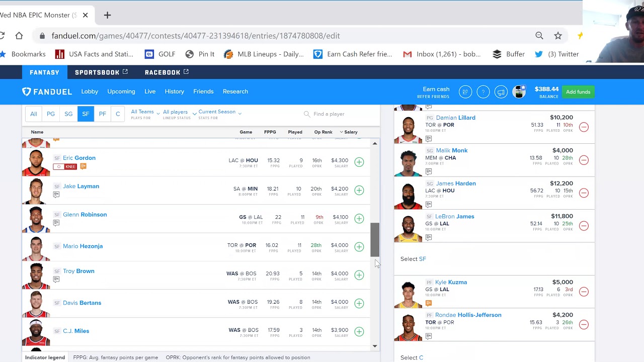Open the Twitter bookmark
The width and height of the screenshot is (644, 362).
[x=557, y=54]
